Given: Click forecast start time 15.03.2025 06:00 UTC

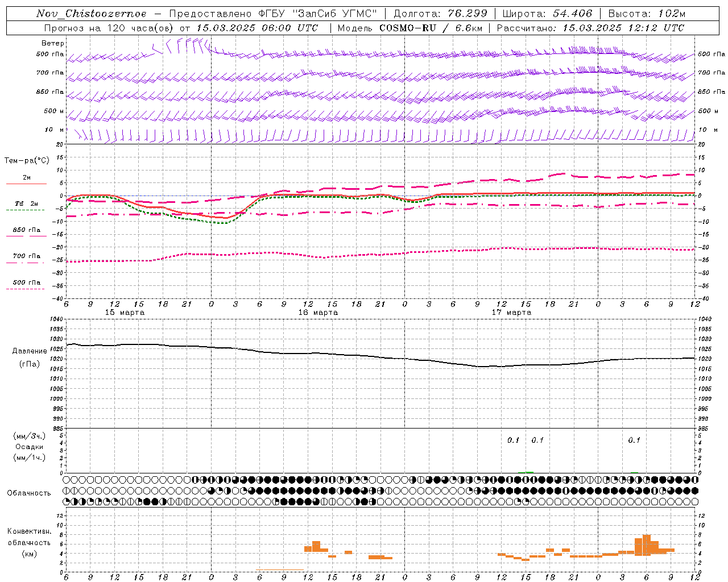Looking at the screenshot, I should tap(257, 28).
